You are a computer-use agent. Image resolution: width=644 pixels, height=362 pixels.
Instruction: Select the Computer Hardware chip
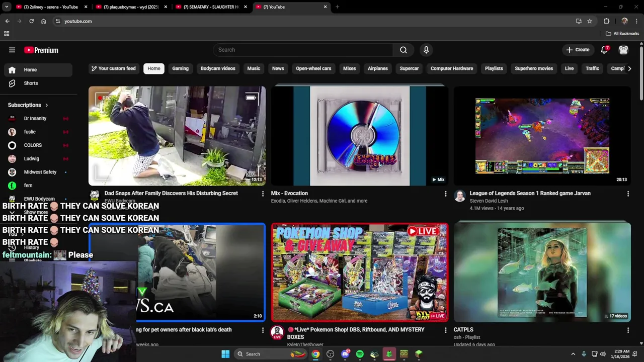(452, 68)
